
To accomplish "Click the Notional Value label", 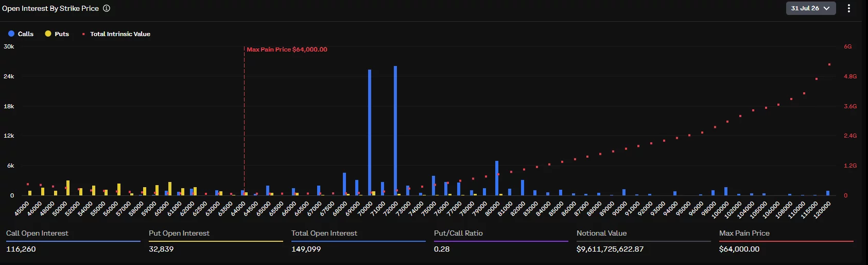I will click(601, 233).
